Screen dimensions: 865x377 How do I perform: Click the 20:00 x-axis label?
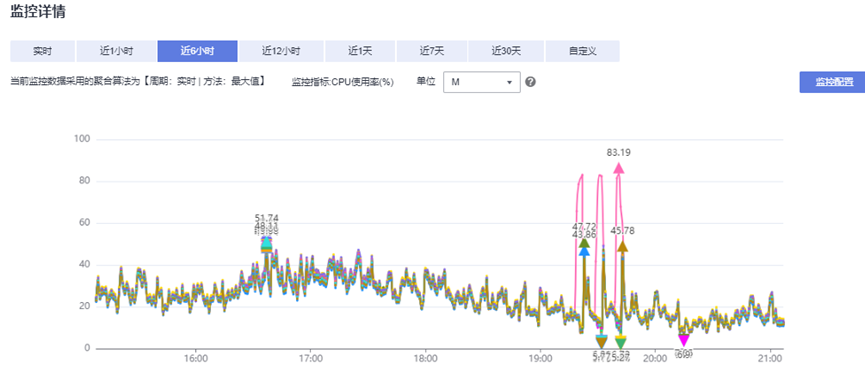[655, 359]
